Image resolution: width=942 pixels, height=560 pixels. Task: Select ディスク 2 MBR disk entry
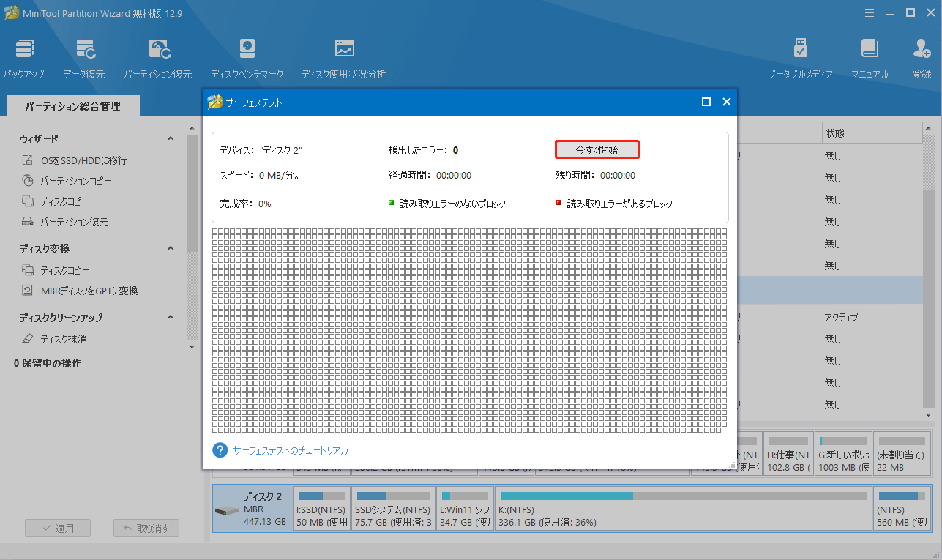point(251,509)
